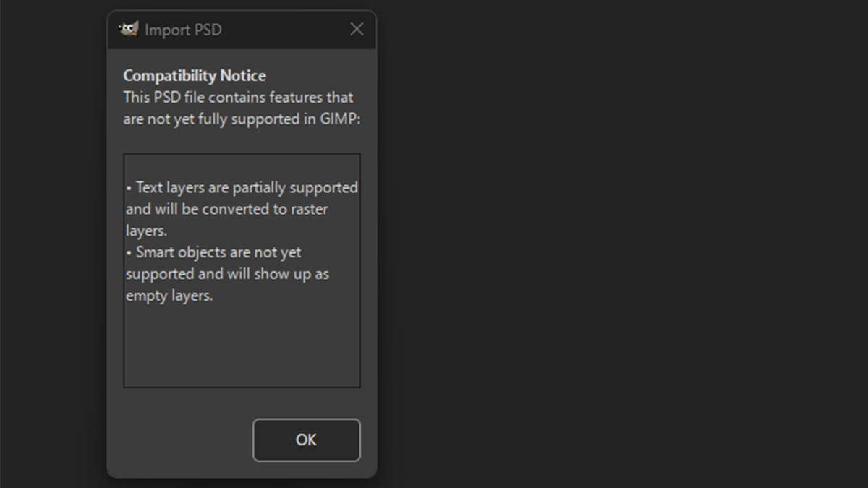Click blank dialog footer left of OK button
This screenshot has height=488, width=868.
(x=181, y=440)
